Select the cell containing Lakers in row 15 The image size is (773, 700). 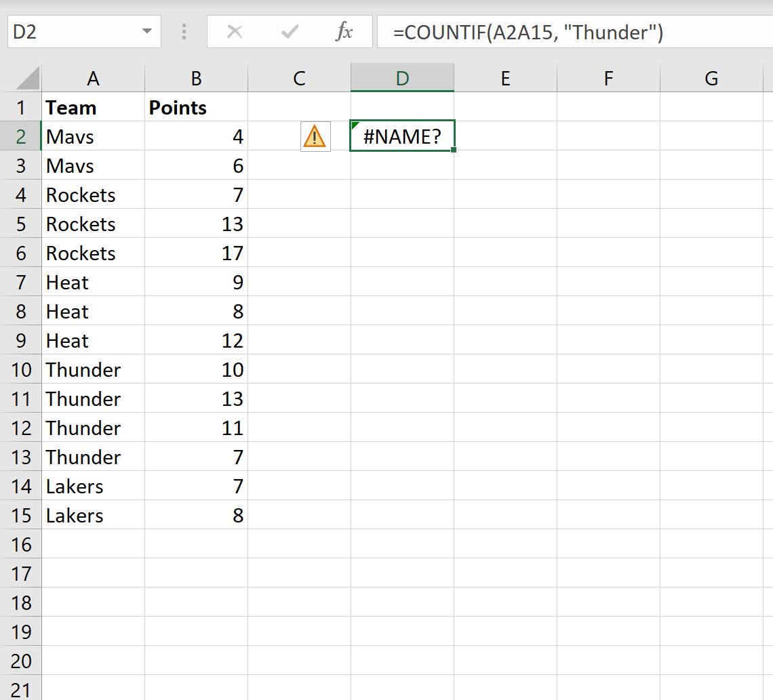(75, 515)
